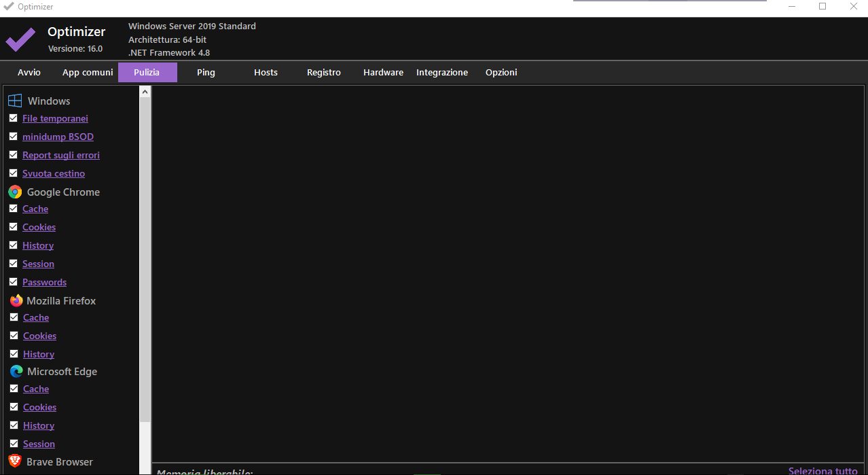Click the minidump BSOD link
The width and height of the screenshot is (868, 475).
[x=58, y=137]
